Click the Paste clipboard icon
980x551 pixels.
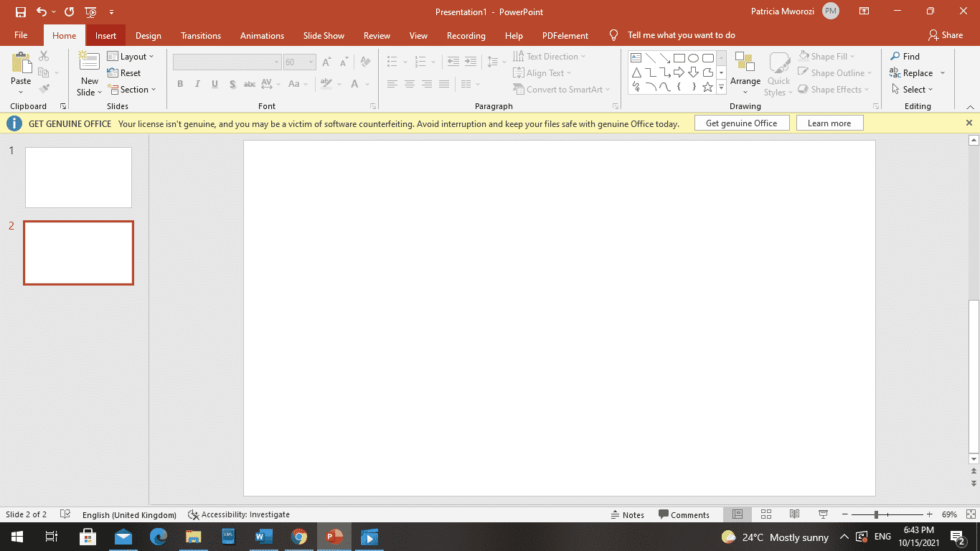(x=21, y=63)
